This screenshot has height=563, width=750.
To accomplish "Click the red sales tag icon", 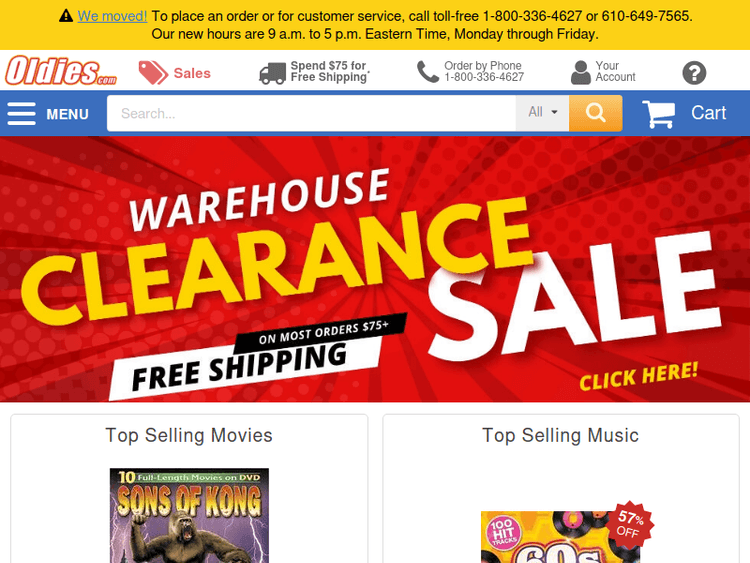I will 153,73.
